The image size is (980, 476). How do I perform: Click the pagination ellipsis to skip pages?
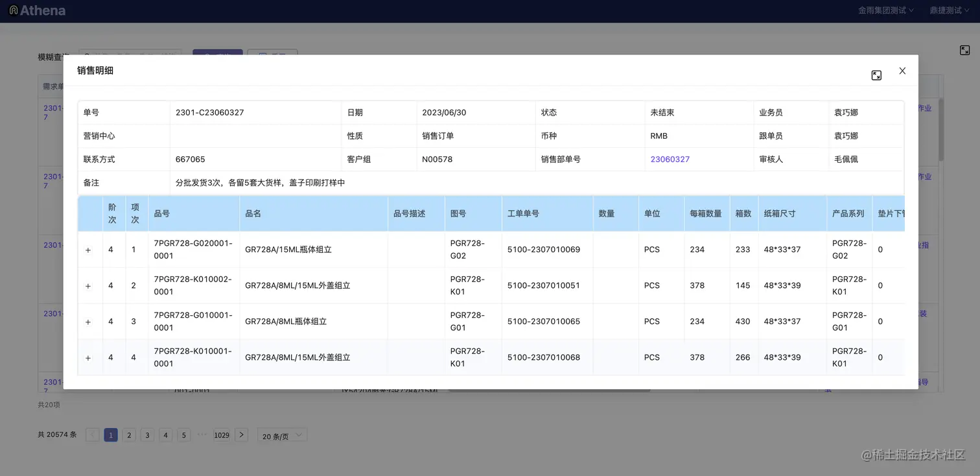(202, 434)
